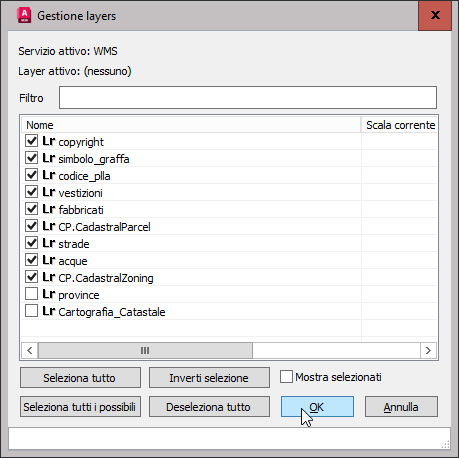Viewport: 459px width, 458px height.
Task: Cancel with the Annulla button
Action: pyautogui.click(x=401, y=407)
